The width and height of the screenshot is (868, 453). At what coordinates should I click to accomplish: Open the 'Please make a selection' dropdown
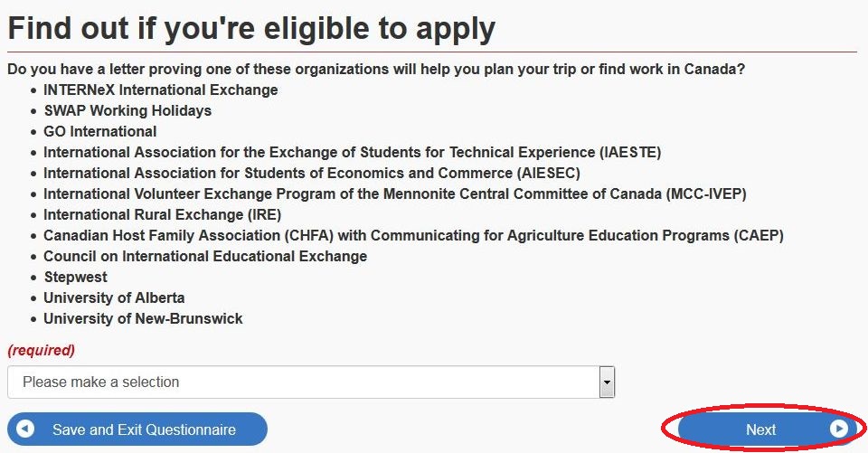click(311, 382)
